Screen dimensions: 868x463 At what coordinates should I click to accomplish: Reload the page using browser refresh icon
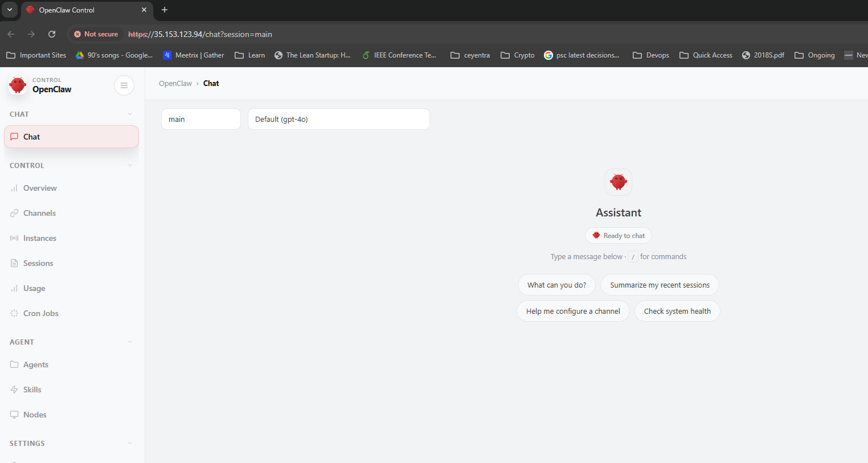(52, 34)
